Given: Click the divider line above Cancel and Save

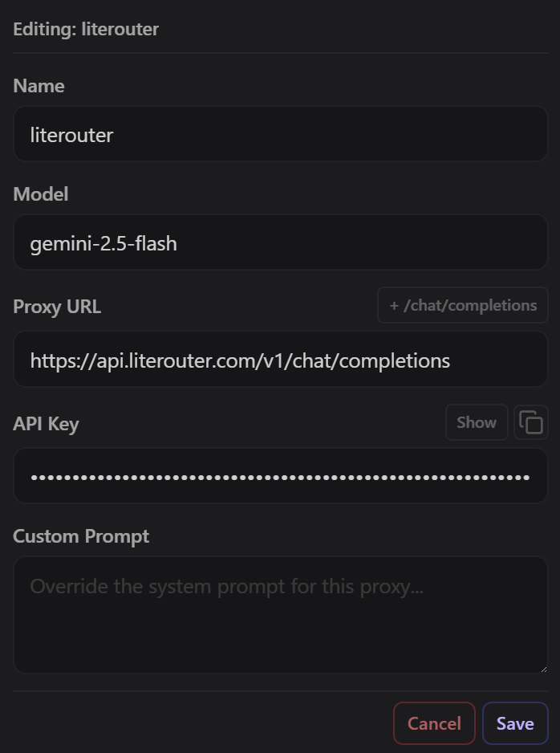Looking at the screenshot, I should click(x=281, y=690).
